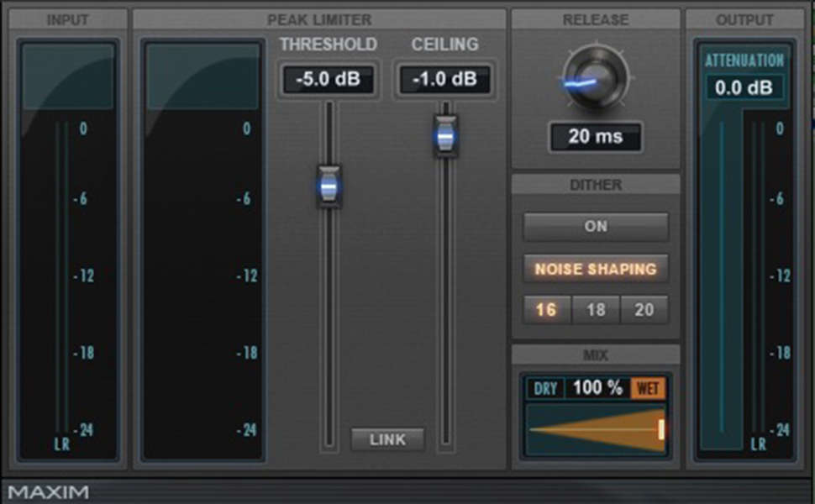The width and height of the screenshot is (815, 504).
Task: Click the RELEASE time field showing 20 ms
Action: [x=595, y=137]
